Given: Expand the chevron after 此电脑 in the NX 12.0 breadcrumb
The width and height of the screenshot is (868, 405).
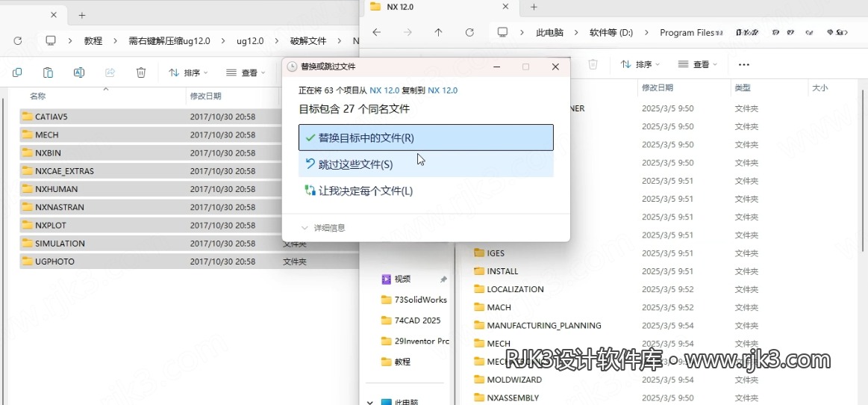Looking at the screenshot, I should pyautogui.click(x=577, y=32).
